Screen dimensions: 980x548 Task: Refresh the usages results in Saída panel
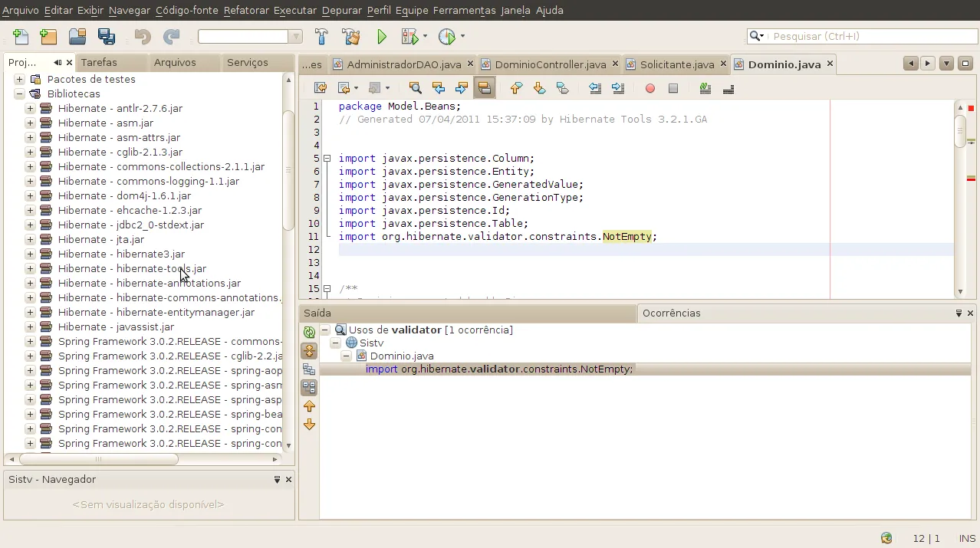pyautogui.click(x=309, y=332)
